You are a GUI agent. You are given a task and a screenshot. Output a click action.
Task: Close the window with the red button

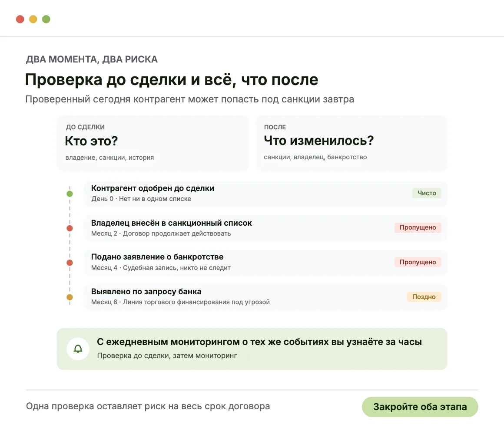(20, 19)
